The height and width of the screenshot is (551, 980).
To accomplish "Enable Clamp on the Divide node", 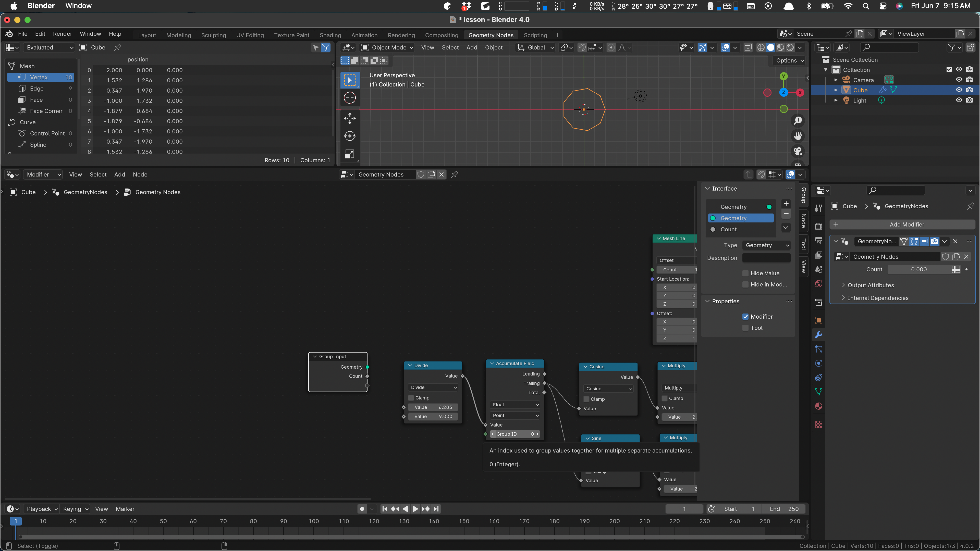I will pos(411,398).
